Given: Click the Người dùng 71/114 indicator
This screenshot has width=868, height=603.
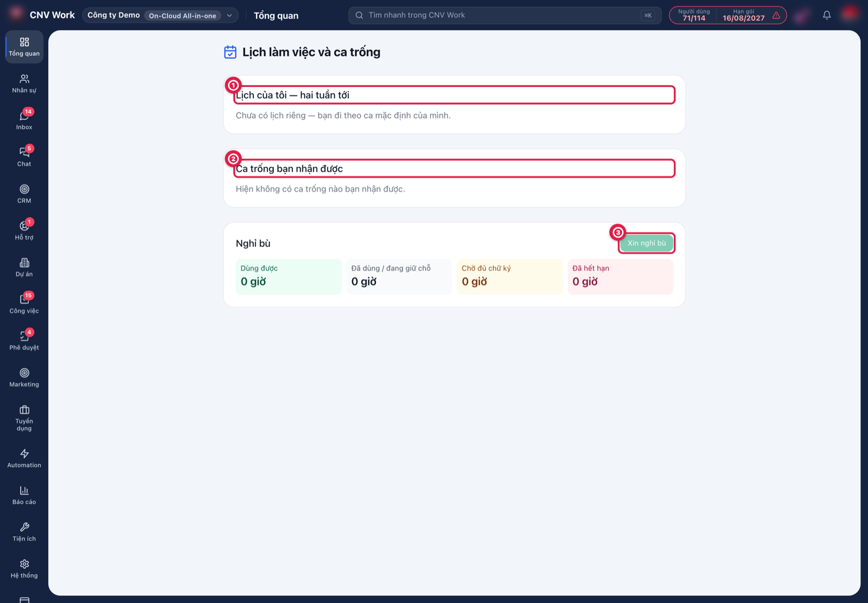Looking at the screenshot, I should click(694, 15).
